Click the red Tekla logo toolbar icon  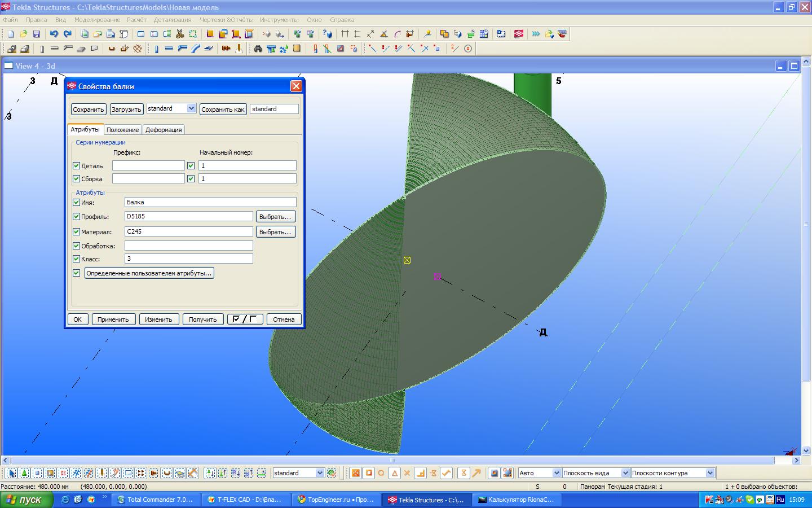point(519,34)
